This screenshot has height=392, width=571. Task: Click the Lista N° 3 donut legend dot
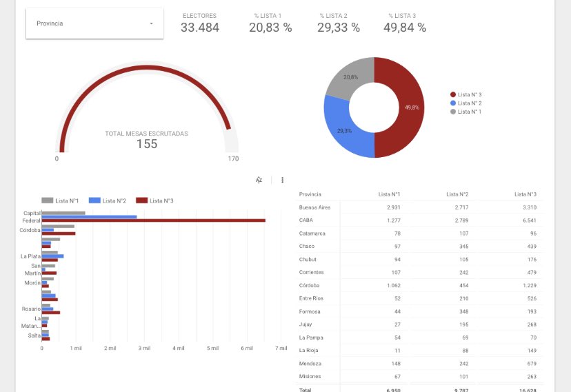[x=453, y=94]
